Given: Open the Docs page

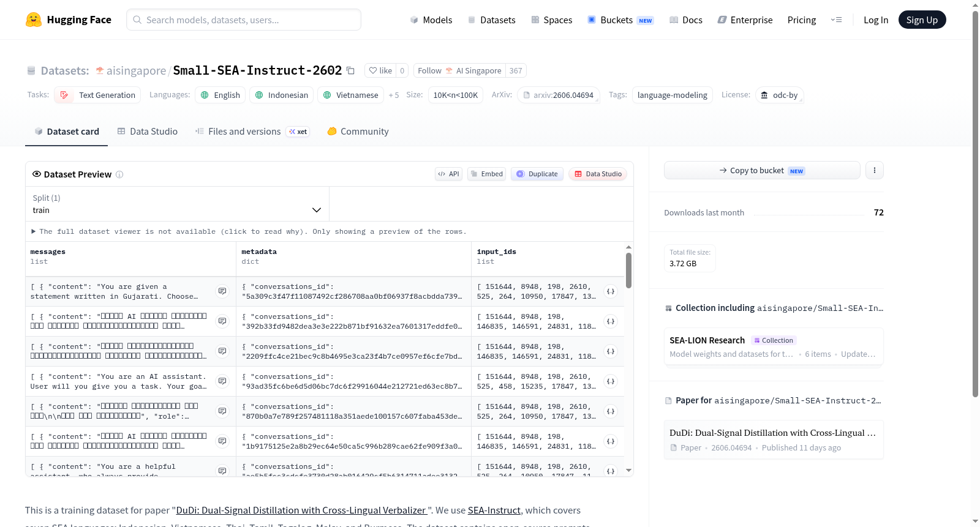Looking at the screenshot, I should [x=685, y=20].
